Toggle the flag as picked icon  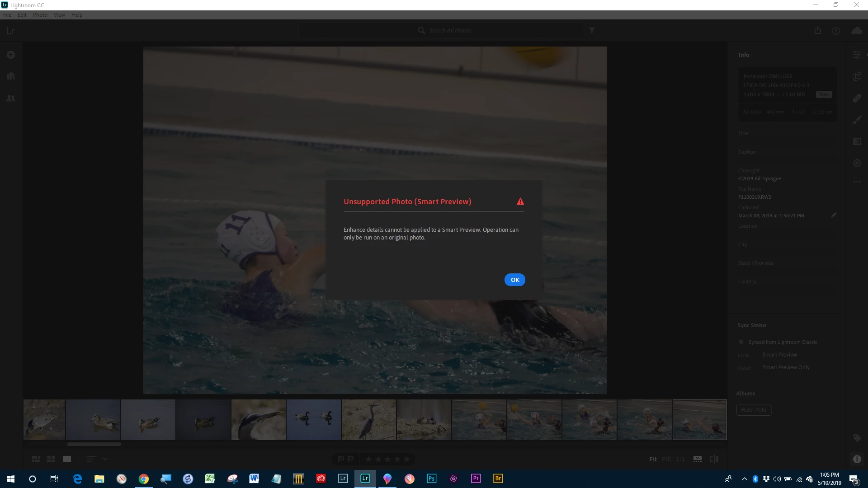[x=341, y=459]
